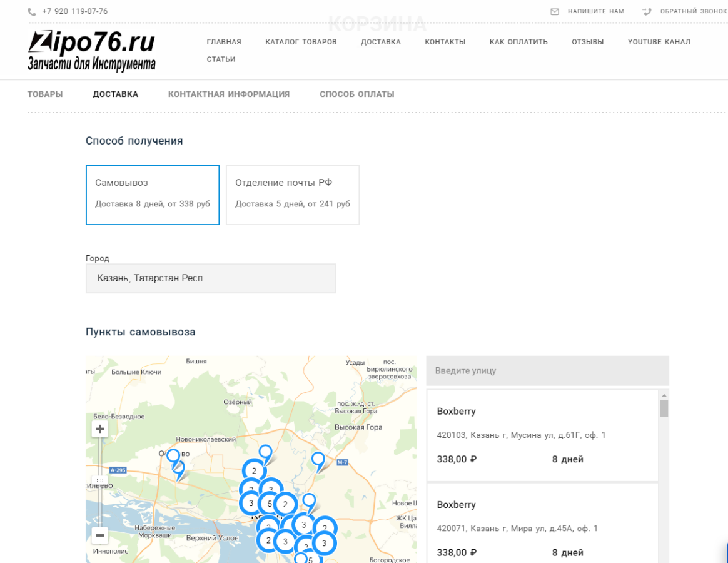Open 'Напишите нам' envelope icon
This screenshot has height=563, width=728.
(x=554, y=11)
